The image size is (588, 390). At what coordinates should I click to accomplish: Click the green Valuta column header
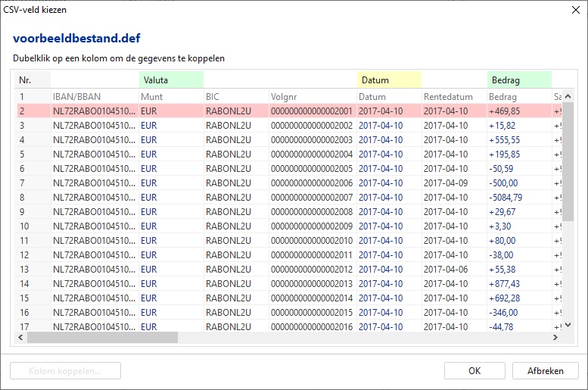(x=171, y=80)
